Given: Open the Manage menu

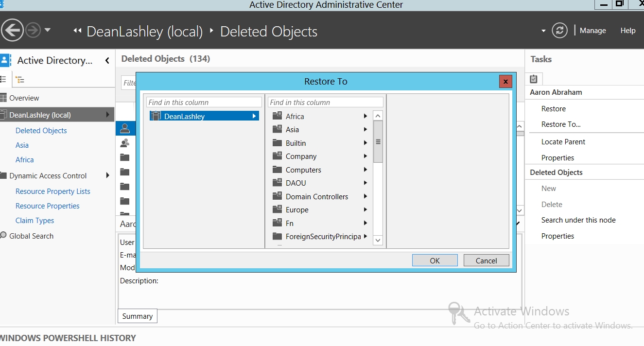Looking at the screenshot, I should tap(592, 31).
